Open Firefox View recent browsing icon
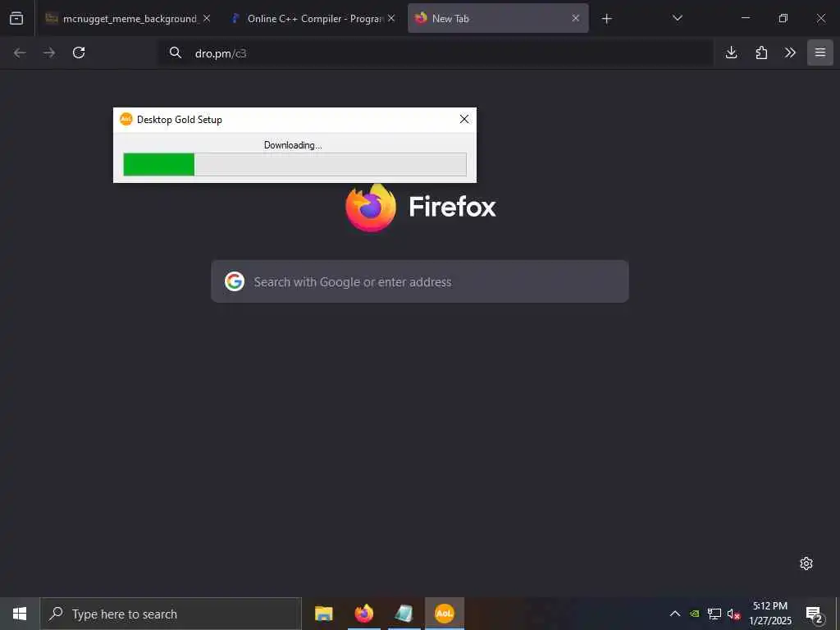This screenshot has width=840, height=630. pos(16,18)
